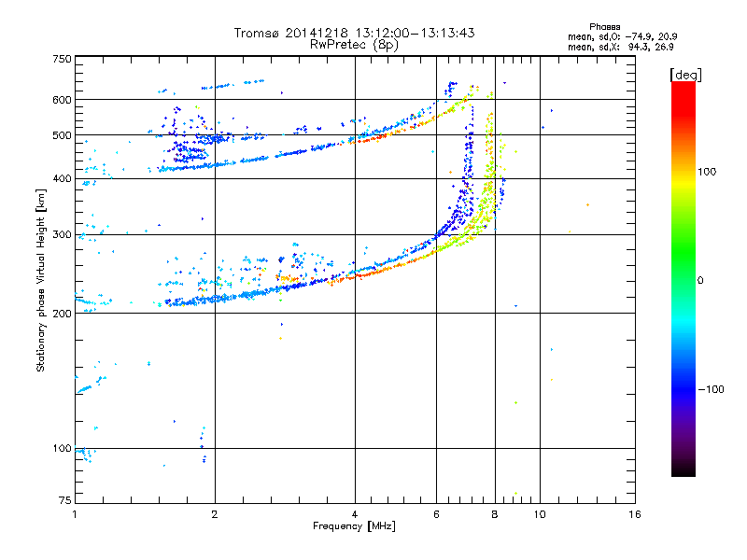This screenshot has width=747, height=560.
Task: Click the x-axis label '10'
Action: coord(540,514)
